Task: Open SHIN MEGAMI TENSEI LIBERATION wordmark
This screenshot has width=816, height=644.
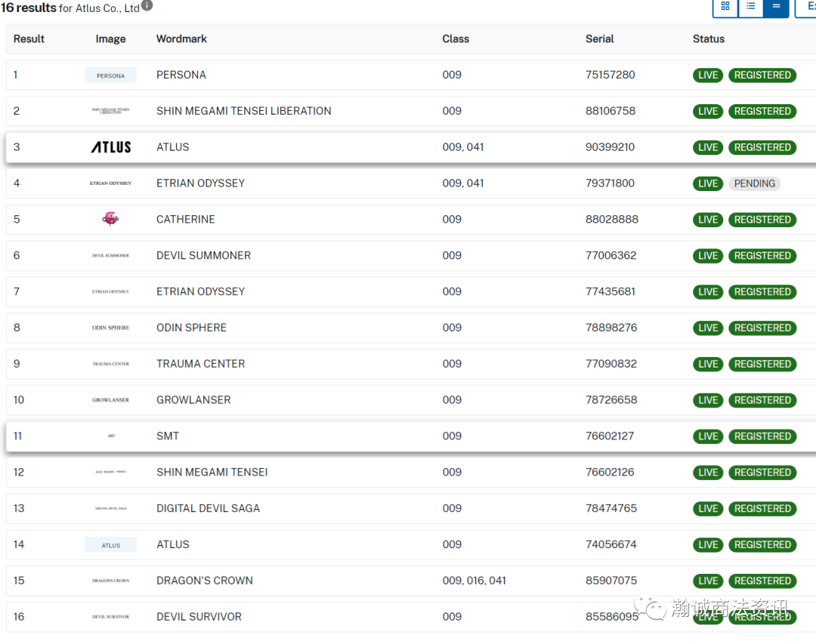Action: point(243,111)
